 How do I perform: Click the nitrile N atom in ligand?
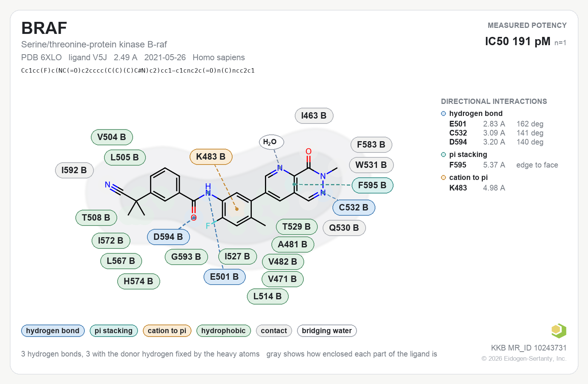coord(107,184)
